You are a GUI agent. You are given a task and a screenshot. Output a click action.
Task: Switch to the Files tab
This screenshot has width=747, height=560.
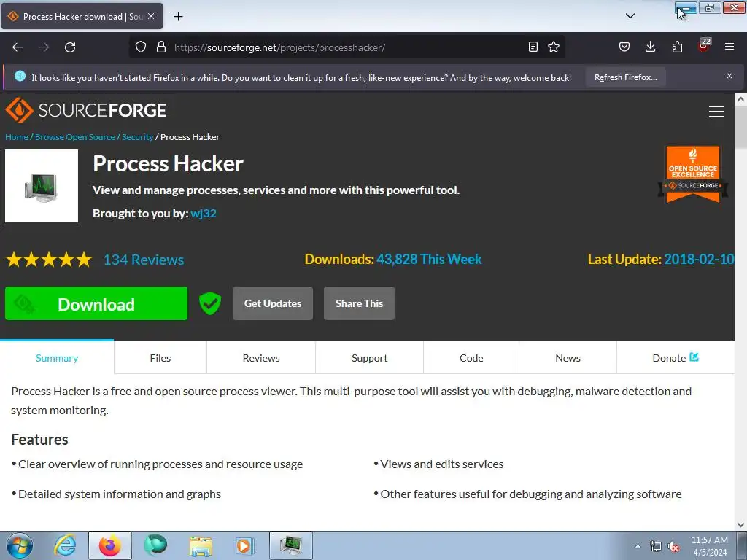(x=160, y=358)
